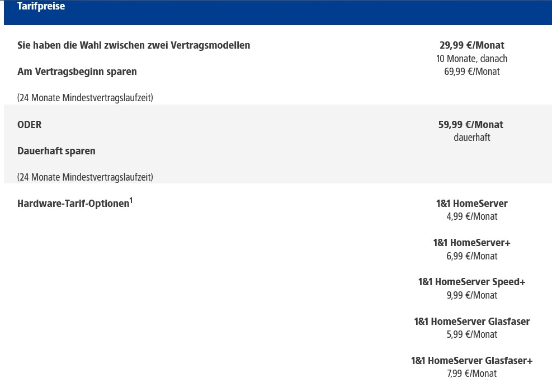
Task: Select the 1&1 HomeServer+ option
Action: 471,243
